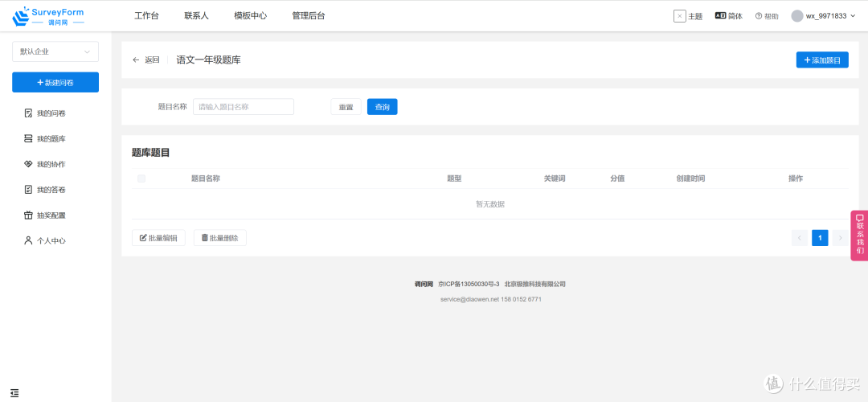This screenshot has width=868, height=402.
Task: Click 我的问卷 icon
Action: pyautogui.click(x=28, y=113)
